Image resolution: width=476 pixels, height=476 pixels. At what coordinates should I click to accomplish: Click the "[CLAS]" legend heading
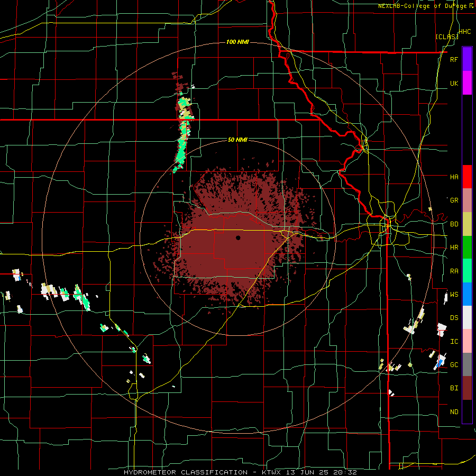447,36
